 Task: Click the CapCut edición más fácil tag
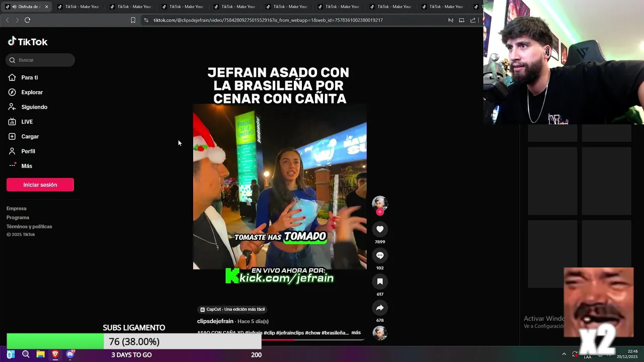(232, 309)
